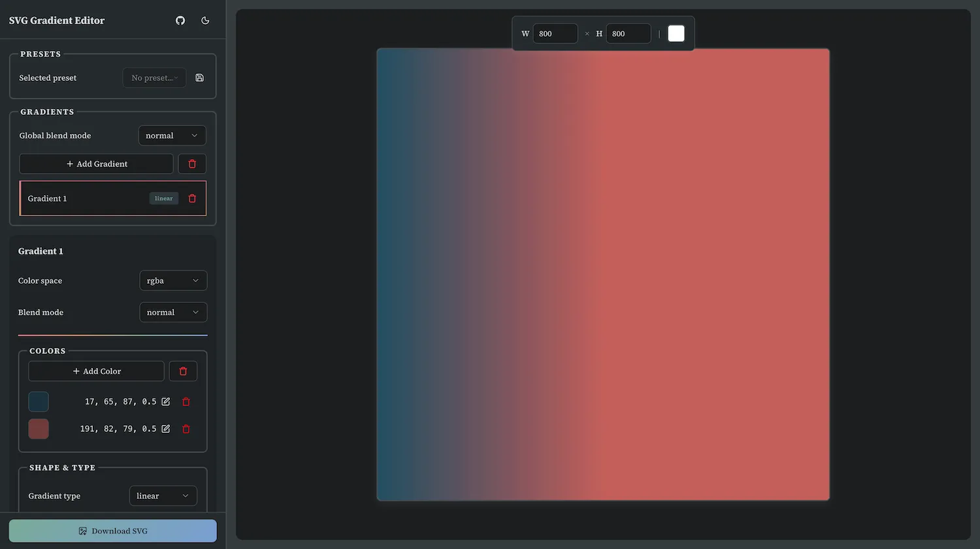Click the trash icon beside Add Color
The width and height of the screenshot is (980, 549).
pyautogui.click(x=183, y=371)
